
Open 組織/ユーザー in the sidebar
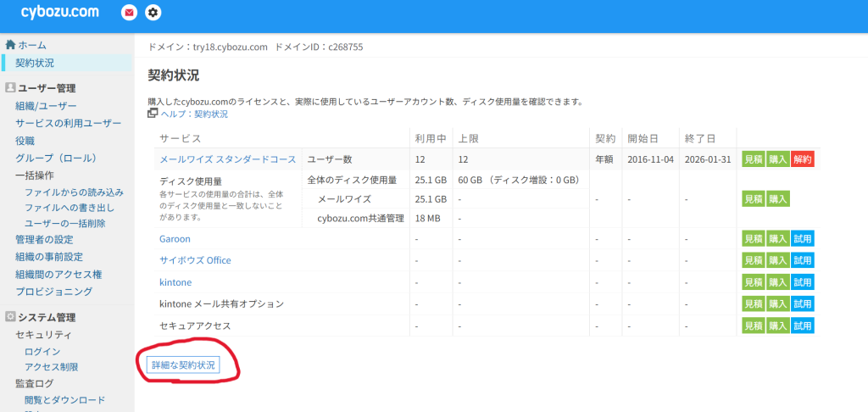[x=46, y=106]
